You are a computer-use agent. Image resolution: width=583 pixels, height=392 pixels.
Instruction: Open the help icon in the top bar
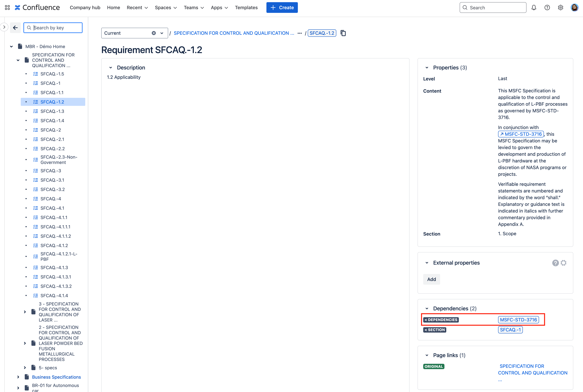coord(547,8)
